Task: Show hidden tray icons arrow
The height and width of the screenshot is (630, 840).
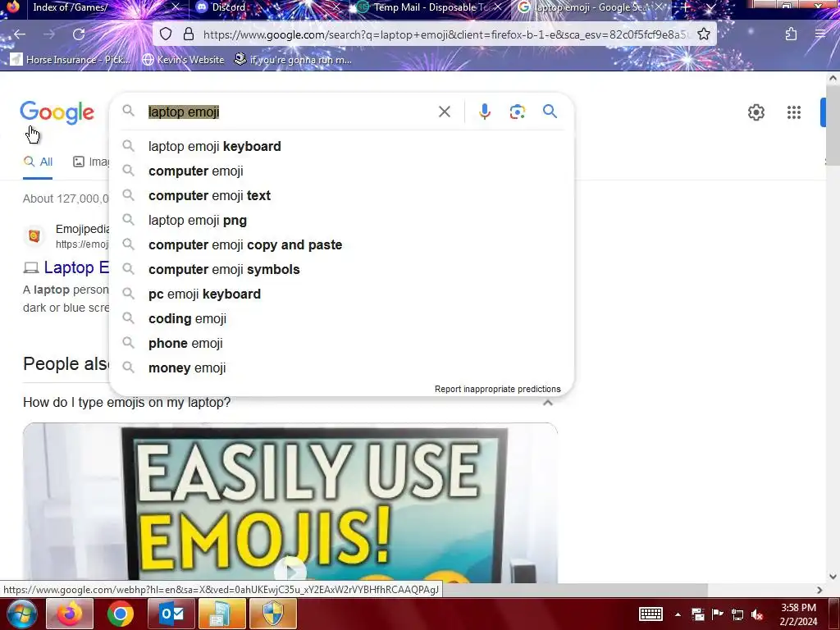Action: pos(678,614)
